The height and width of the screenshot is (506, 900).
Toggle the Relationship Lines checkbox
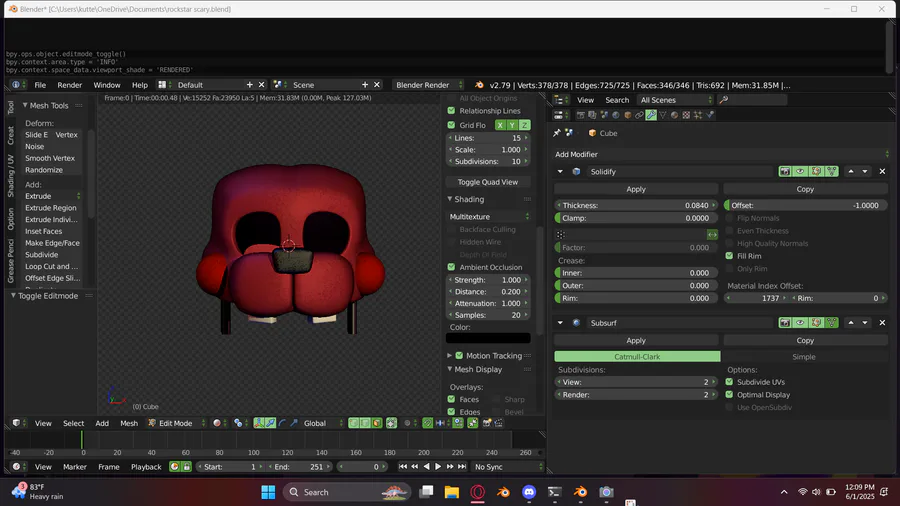coord(451,111)
